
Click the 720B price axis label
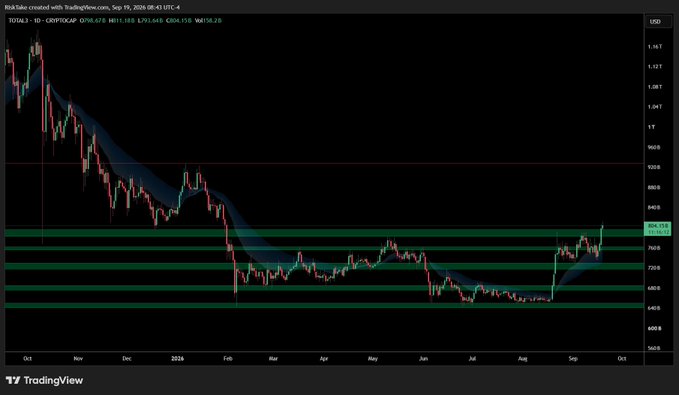tap(654, 268)
